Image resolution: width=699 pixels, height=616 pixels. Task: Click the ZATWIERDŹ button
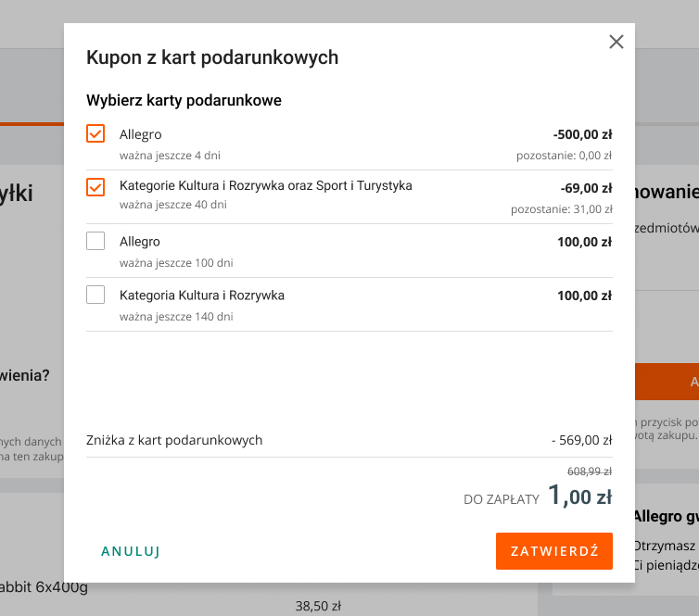coord(554,551)
